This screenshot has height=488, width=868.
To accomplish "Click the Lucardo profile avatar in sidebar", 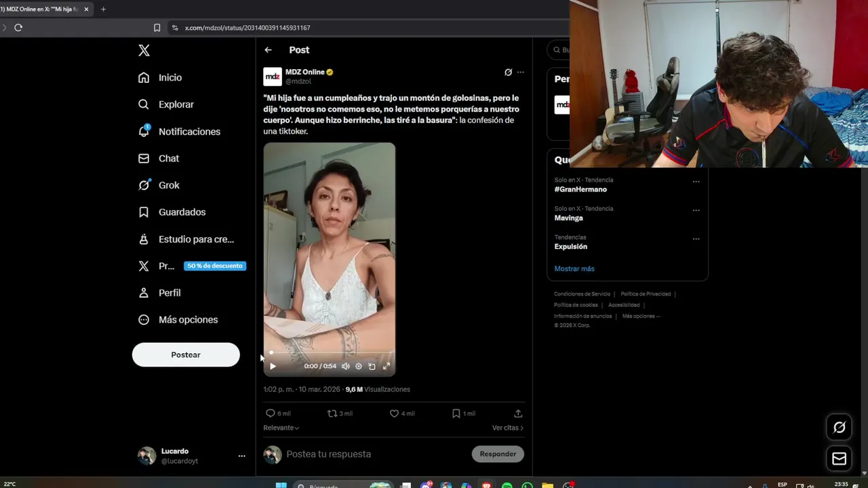I will pyautogui.click(x=146, y=455).
